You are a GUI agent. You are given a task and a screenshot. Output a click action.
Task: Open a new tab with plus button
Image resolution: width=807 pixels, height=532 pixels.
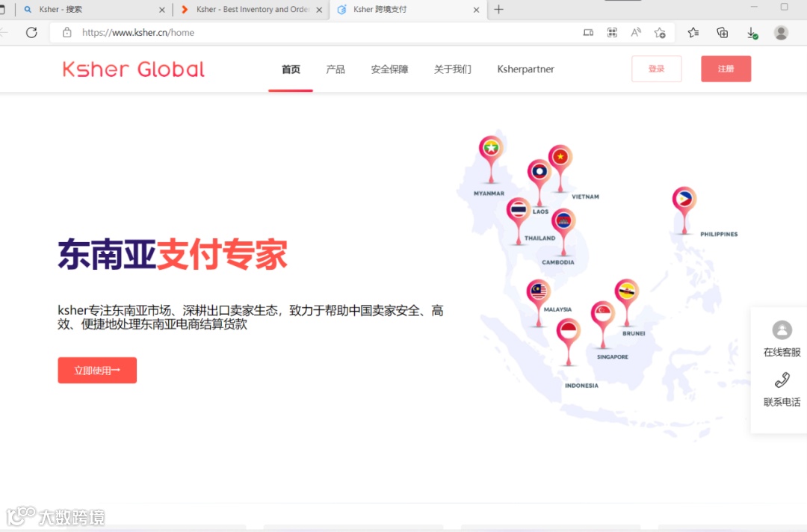[x=498, y=9]
